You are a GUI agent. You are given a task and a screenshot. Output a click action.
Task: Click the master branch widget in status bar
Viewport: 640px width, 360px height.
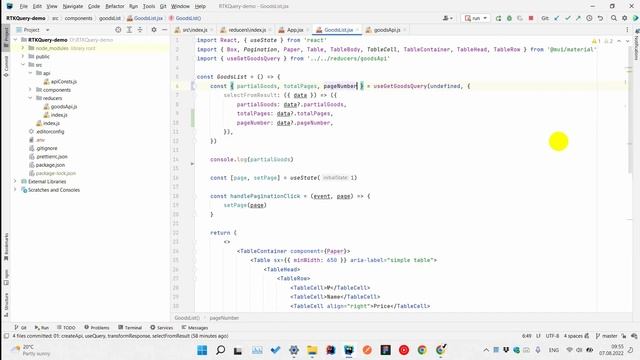tap(607, 336)
